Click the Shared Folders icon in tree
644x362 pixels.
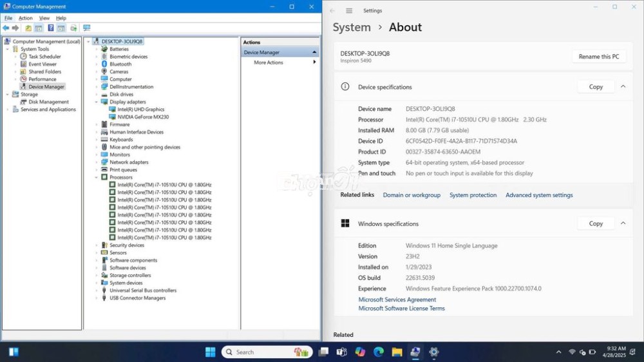coord(23,71)
